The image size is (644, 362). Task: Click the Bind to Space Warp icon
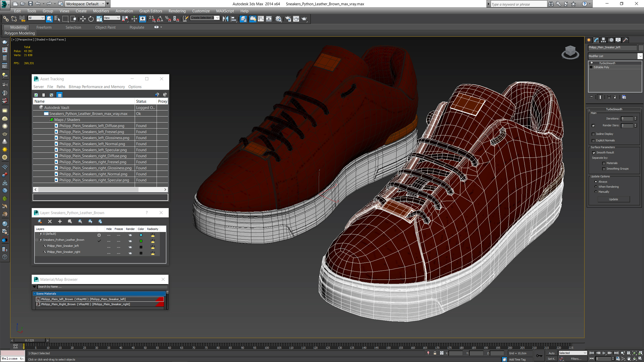[x=22, y=19]
